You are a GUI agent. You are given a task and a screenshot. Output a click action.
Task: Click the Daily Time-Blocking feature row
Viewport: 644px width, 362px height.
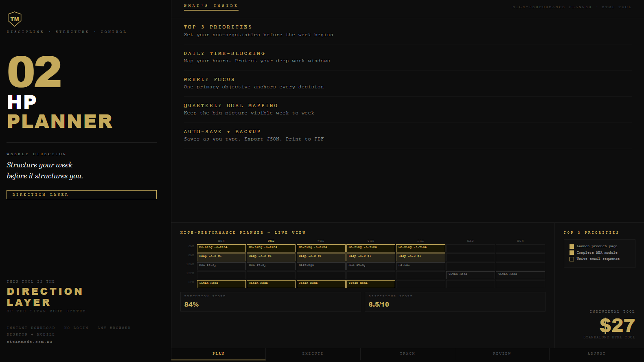point(407,57)
